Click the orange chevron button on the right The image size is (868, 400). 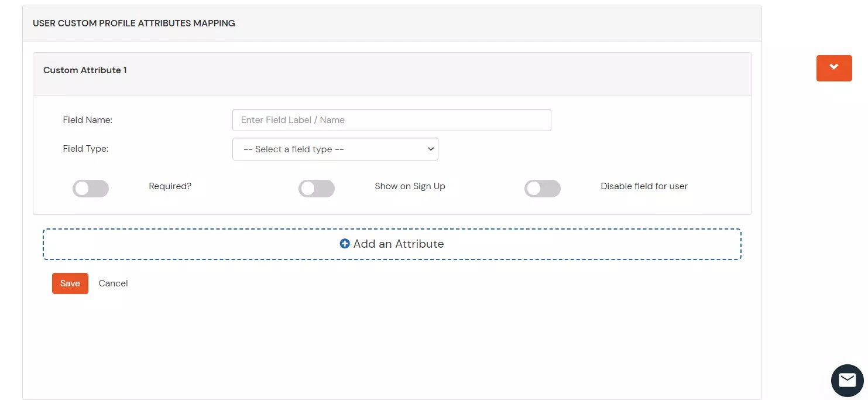click(833, 68)
